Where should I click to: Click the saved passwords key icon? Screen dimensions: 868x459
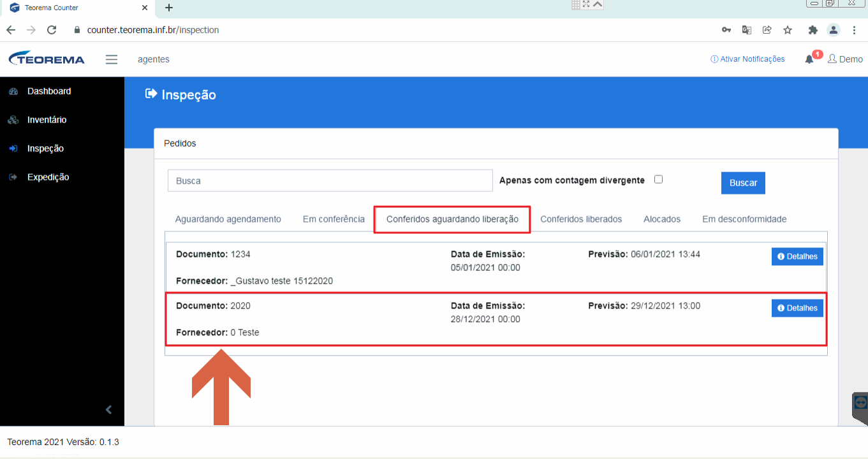[726, 30]
